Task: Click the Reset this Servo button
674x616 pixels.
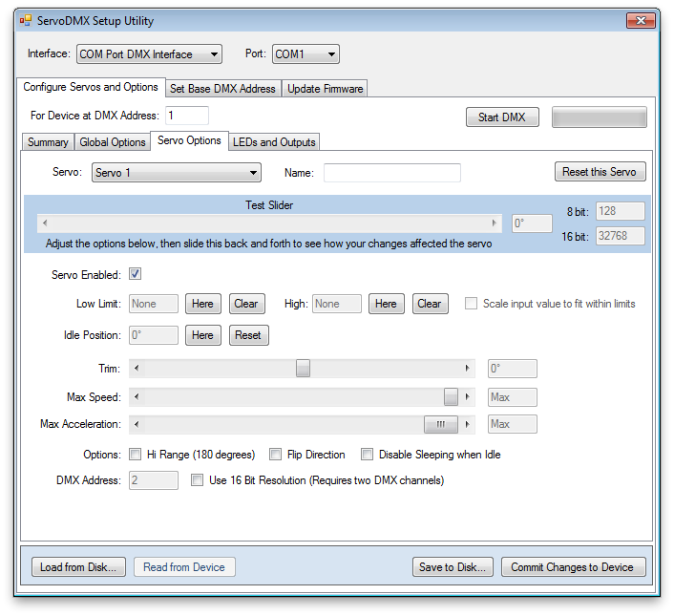Action: (x=600, y=172)
